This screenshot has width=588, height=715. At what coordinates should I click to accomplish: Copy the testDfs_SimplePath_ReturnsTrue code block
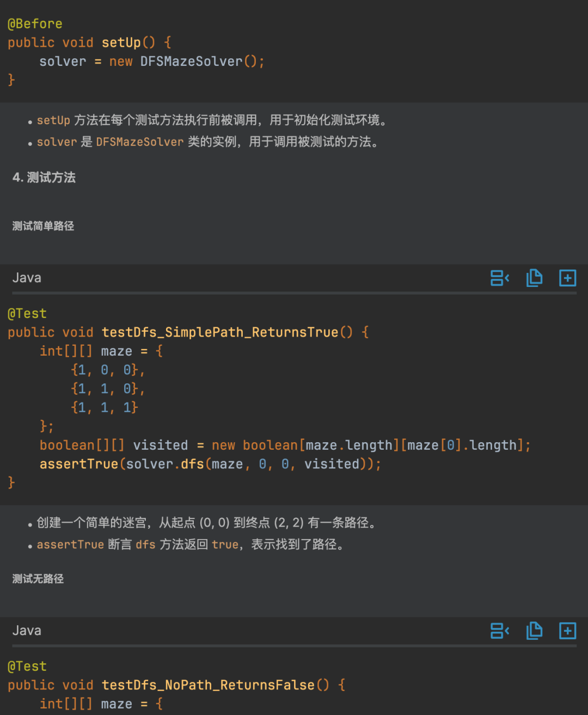pos(534,278)
